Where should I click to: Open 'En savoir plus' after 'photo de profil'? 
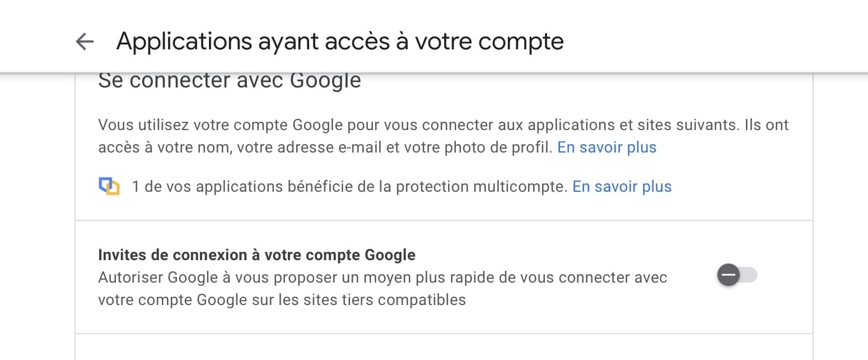(606, 147)
